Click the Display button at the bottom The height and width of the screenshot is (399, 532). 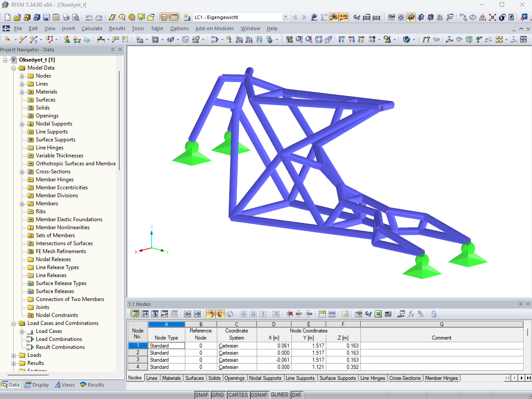click(x=37, y=384)
